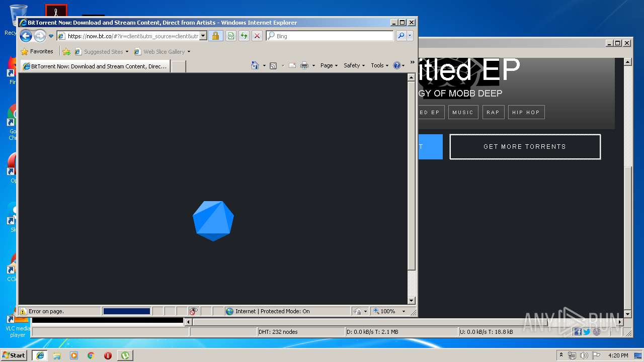644x362 pixels.
Task: Expand the address bar autocomplete dropdown
Action: point(203,36)
